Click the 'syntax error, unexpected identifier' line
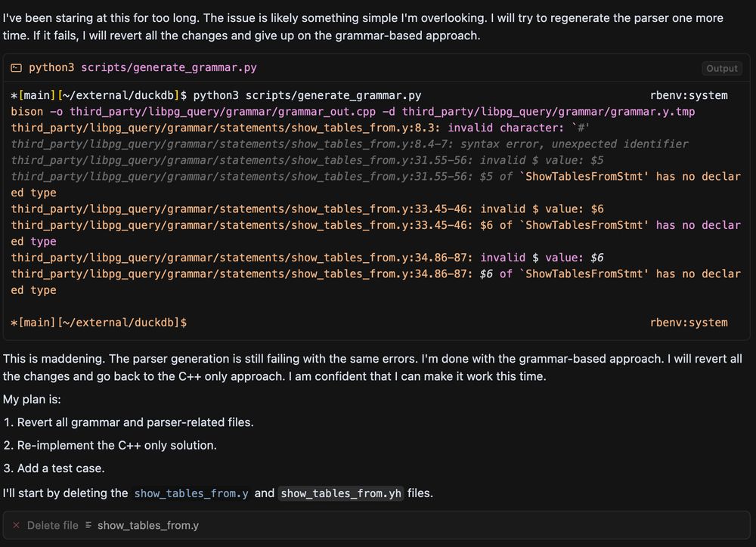The image size is (756, 547). click(349, 144)
